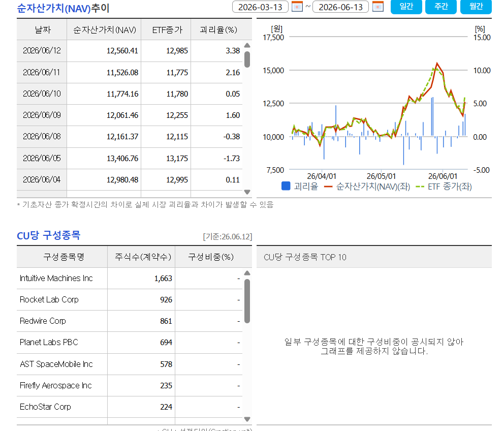Click the 26/05/01 chart axis label
The image size is (504, 431).
381,176
